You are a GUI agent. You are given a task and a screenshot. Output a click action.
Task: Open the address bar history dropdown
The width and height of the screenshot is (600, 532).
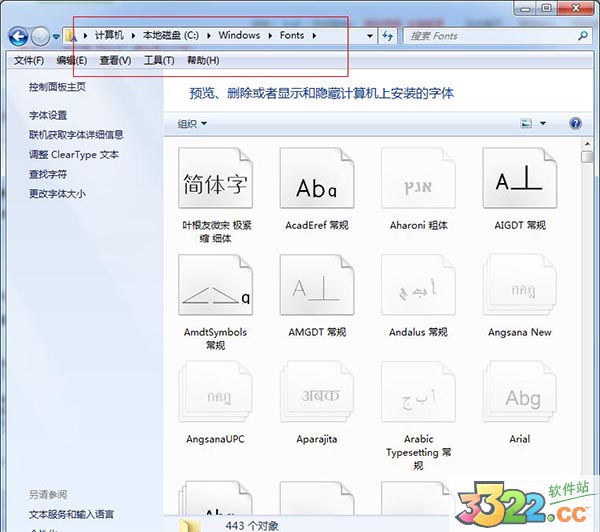[x=370, y=36]
